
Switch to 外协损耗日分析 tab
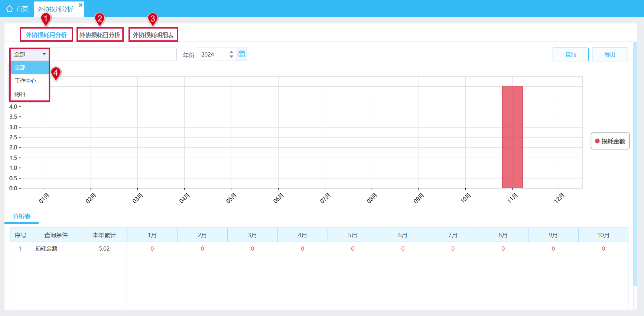click(100, 35)
